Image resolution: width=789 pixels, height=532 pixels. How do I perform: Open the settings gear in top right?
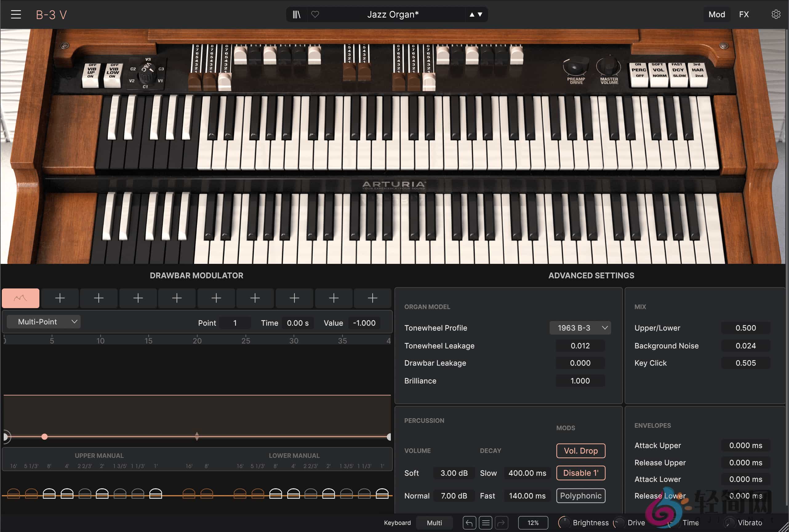coord(776,14)
